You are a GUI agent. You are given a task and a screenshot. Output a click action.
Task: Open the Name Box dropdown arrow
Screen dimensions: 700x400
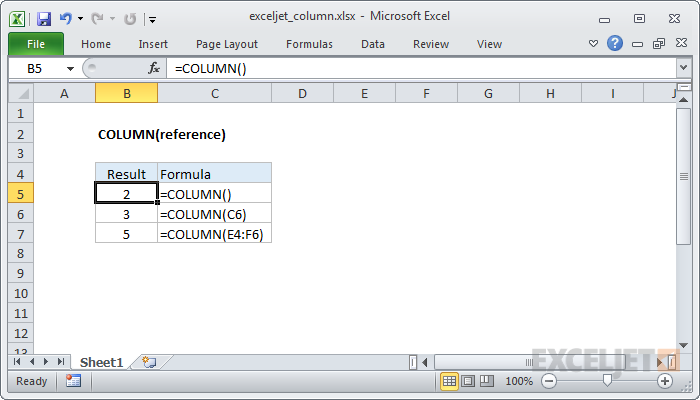pyautogui.click(x=70, y=68)
